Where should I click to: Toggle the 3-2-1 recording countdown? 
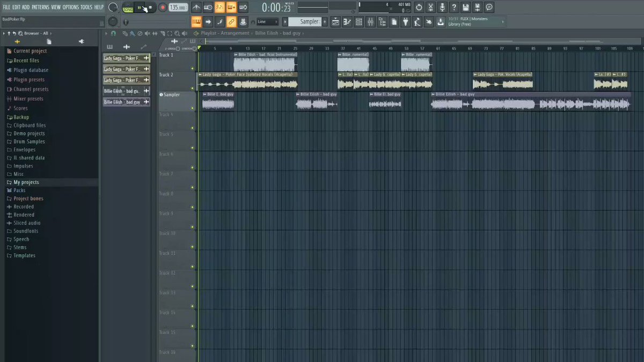pyautogui.click(x=219, y=8)
